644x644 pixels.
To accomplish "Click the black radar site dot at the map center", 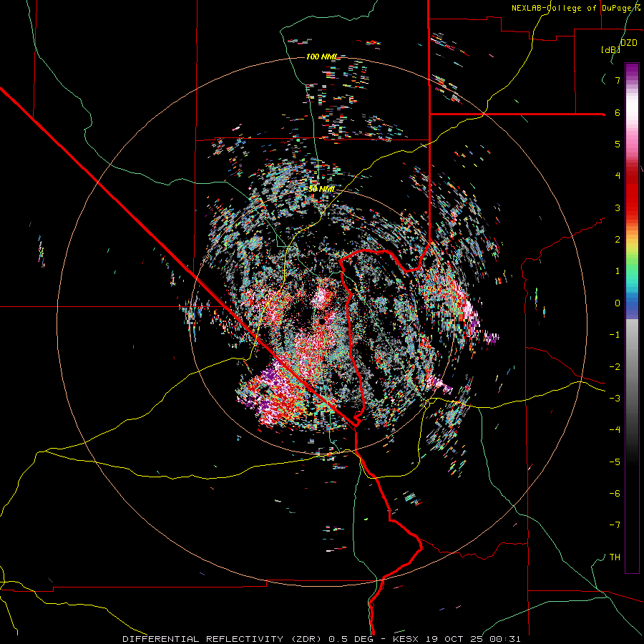I will [322, 320].
